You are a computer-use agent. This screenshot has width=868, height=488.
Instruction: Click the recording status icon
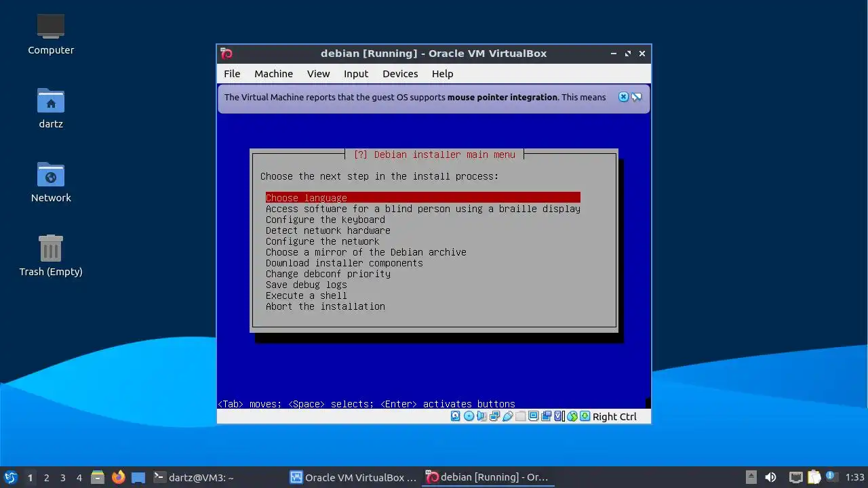click(x=547, y=416)
